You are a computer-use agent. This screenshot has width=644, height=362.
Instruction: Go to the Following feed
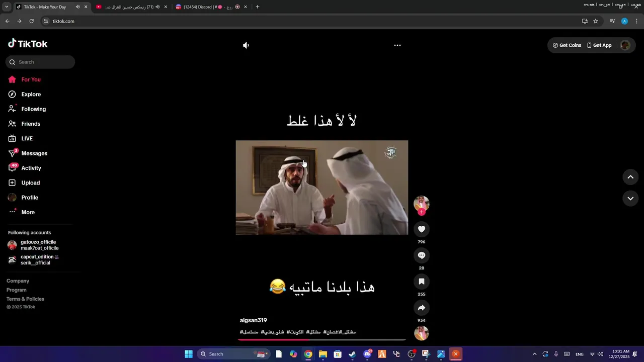coord(27,109)
